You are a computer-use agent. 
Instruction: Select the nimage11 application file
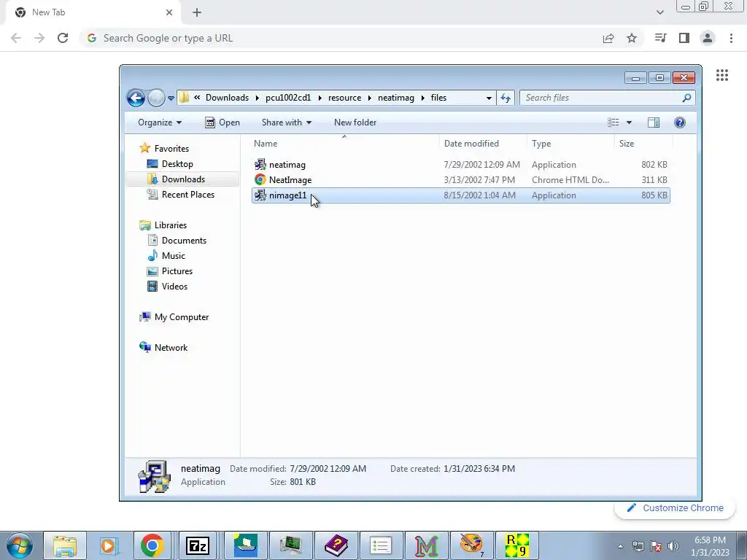click(x=461, y=195)
